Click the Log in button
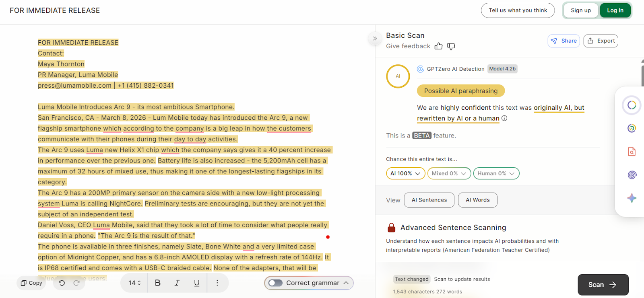This screenshot has height=298, width=644. click(615, 10)
